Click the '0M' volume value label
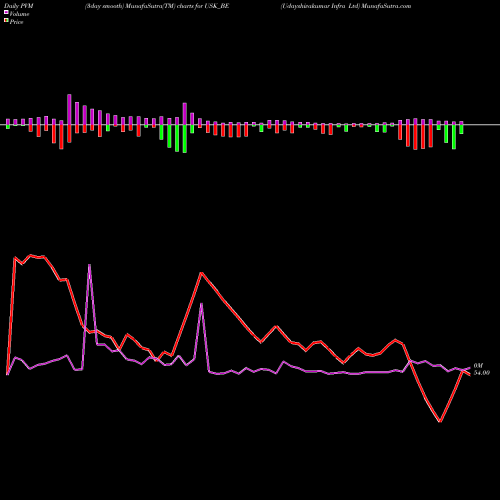 [x=478, y=366]
